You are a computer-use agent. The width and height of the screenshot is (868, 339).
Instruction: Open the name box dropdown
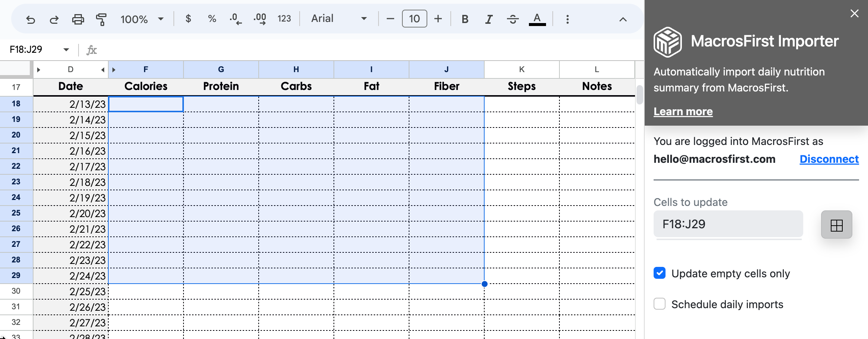pos(66,49)
